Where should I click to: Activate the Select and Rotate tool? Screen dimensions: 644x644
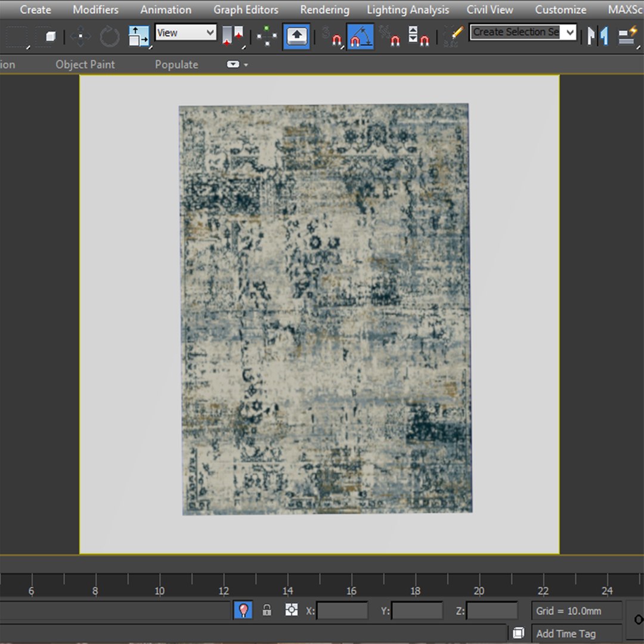pos(110,36)
